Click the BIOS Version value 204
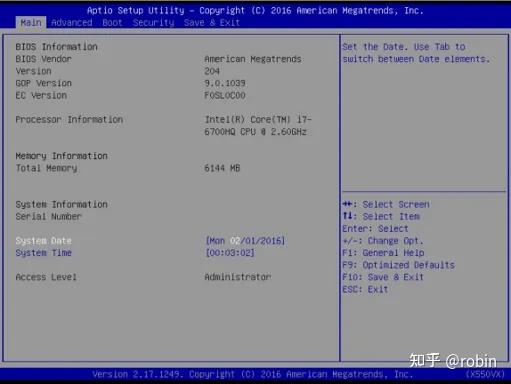Viewport: 511px width, 384px height. click(212, 71)
